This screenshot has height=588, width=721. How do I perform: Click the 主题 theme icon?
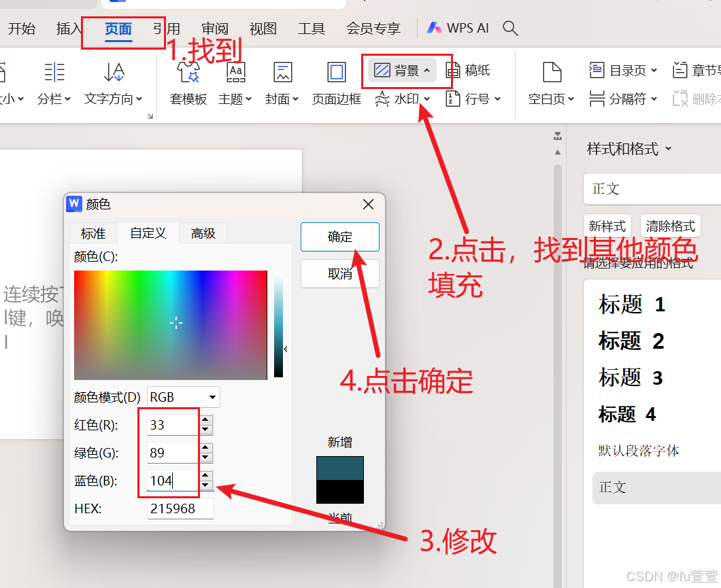pos(235,72)
